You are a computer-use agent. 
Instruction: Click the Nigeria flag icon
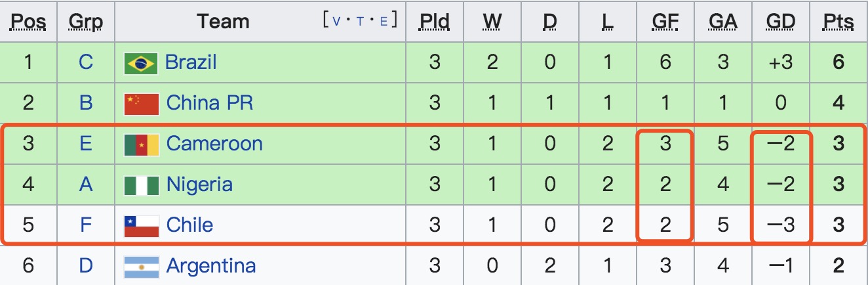[x=141, y=185]
